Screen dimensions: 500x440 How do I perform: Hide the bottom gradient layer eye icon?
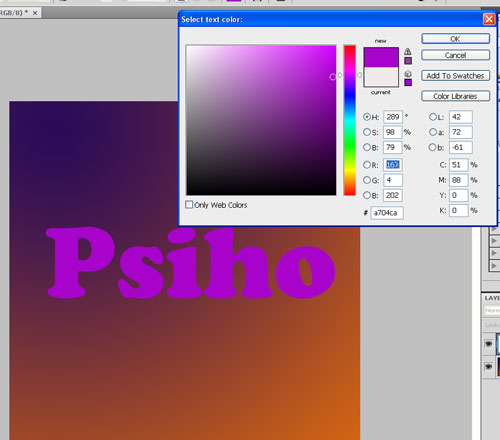click(489, 367)
